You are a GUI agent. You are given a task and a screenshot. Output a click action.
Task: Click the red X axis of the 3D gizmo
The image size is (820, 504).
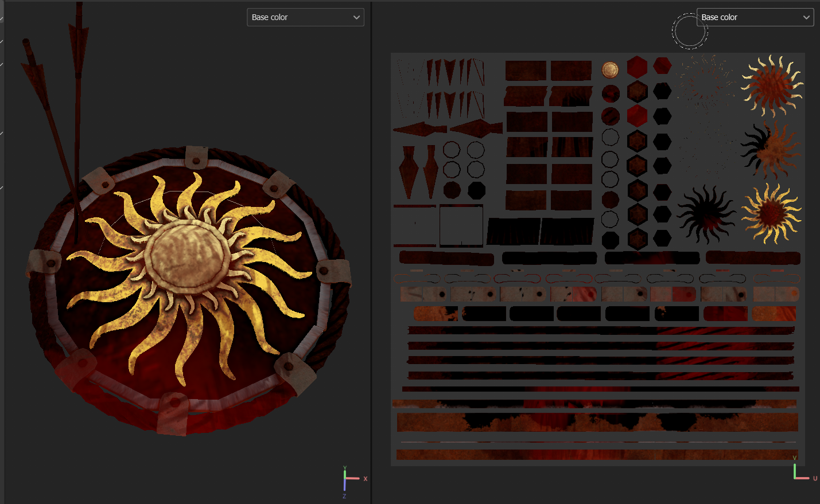click(366, 478)
